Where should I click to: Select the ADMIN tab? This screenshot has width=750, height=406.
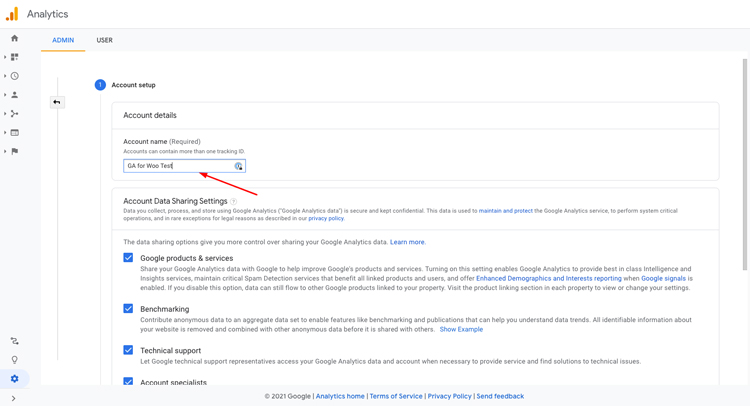click(x=63, y=40)
